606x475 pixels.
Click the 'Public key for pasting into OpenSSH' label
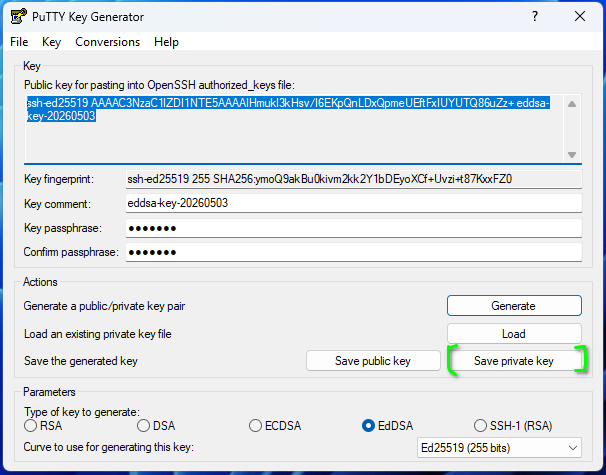point(159,85)
